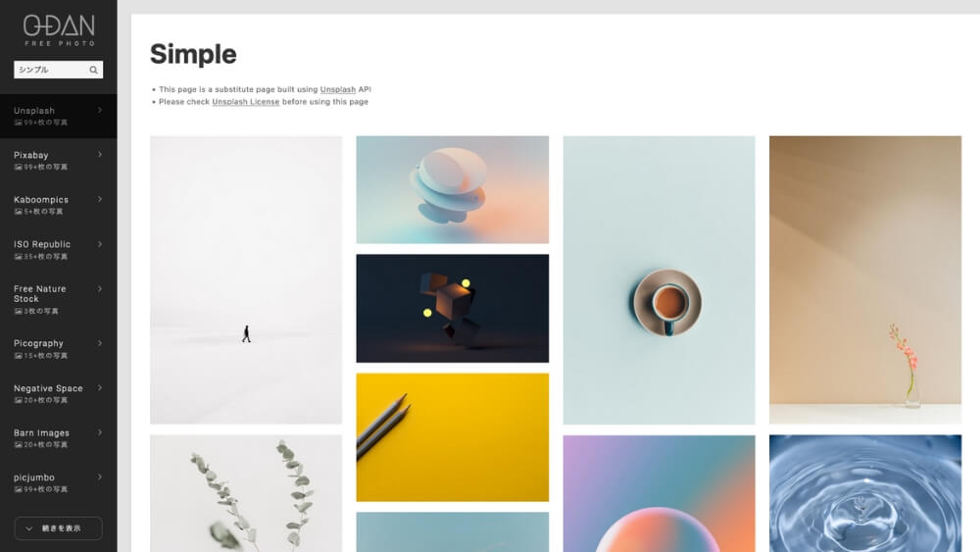The image size is (980, 552).
Task: Focus the search field containing シンプル
Action: click(x=51, y=70)
